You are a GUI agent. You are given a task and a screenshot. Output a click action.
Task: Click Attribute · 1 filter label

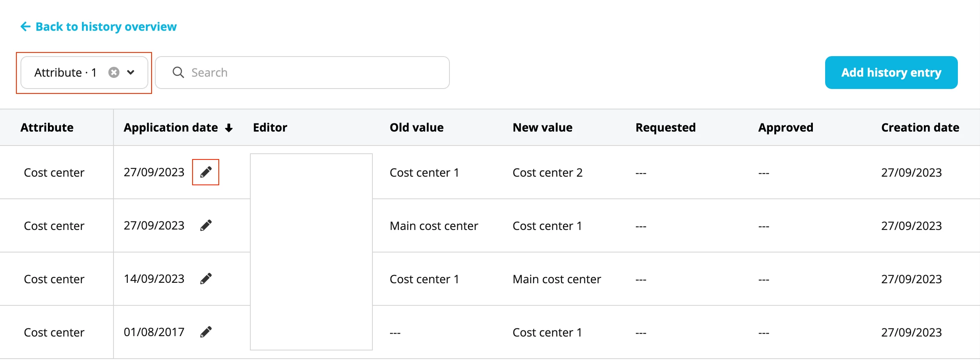66,73
